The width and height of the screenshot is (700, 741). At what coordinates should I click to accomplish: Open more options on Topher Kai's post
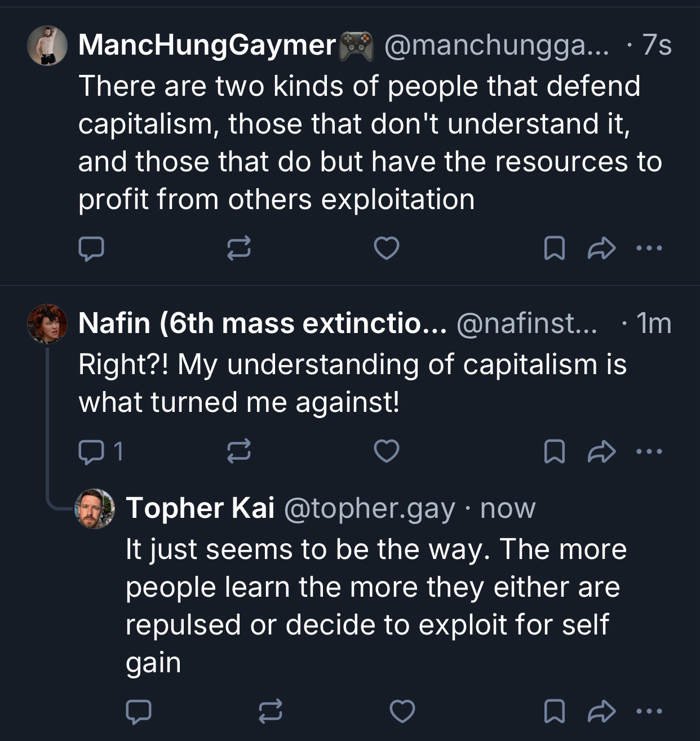tap(649, 711)
